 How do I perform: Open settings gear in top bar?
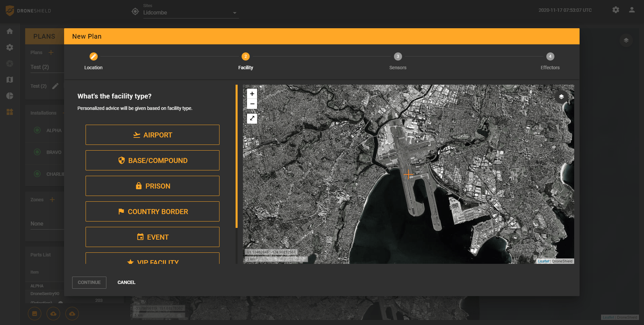(x=615, y=10)
